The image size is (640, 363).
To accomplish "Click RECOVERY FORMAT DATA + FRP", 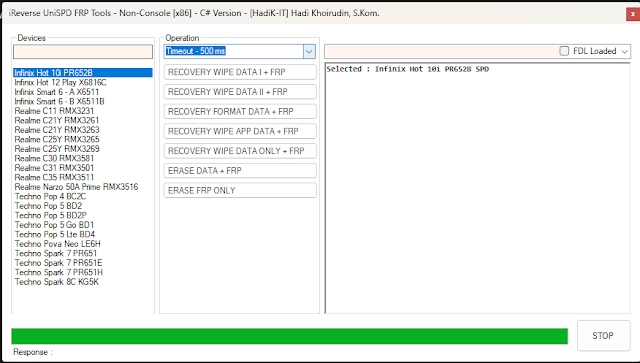I will [x=240, y=111].
